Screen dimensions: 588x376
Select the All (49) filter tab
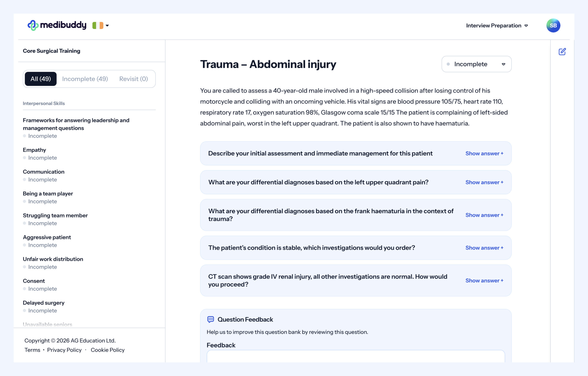(40, 79)
